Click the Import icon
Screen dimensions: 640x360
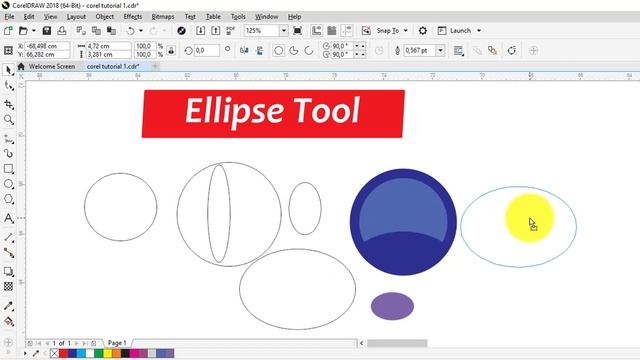pyautogui.click(x=200, y=31)
